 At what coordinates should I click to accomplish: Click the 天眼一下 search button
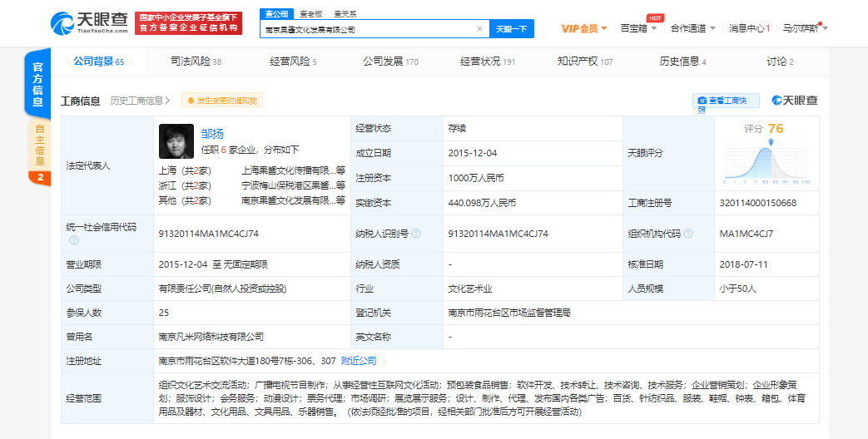click(x=512, y=29)
